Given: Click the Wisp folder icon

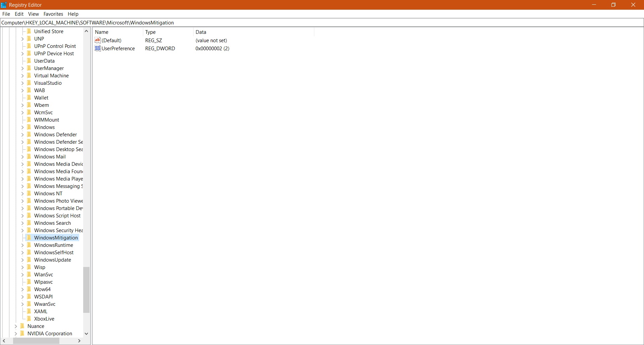Looking at the screenshot, I should tap(29, 267).
